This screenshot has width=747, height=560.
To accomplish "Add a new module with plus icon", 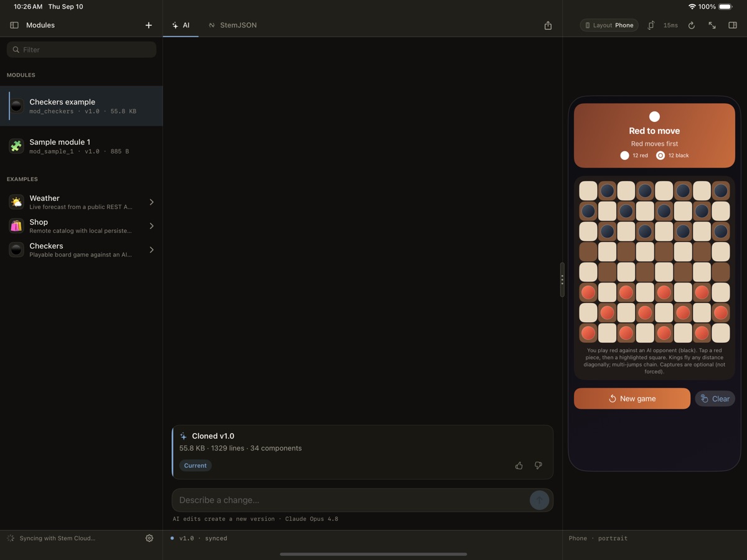I will (x=149, y=26).
